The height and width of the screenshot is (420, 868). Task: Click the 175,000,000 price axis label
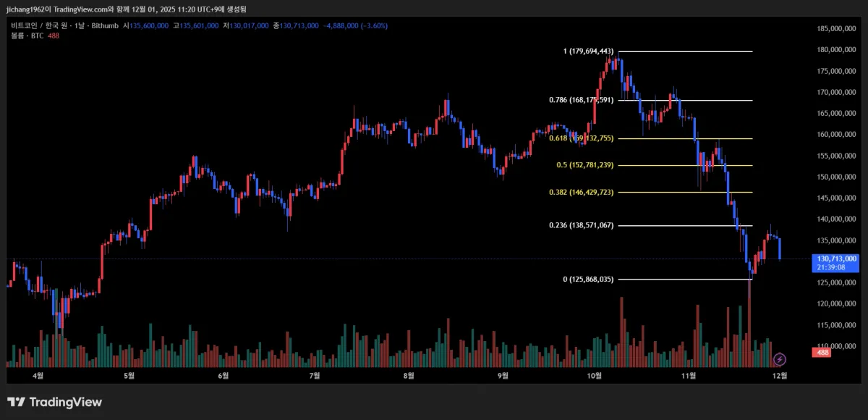coord(837,71)
